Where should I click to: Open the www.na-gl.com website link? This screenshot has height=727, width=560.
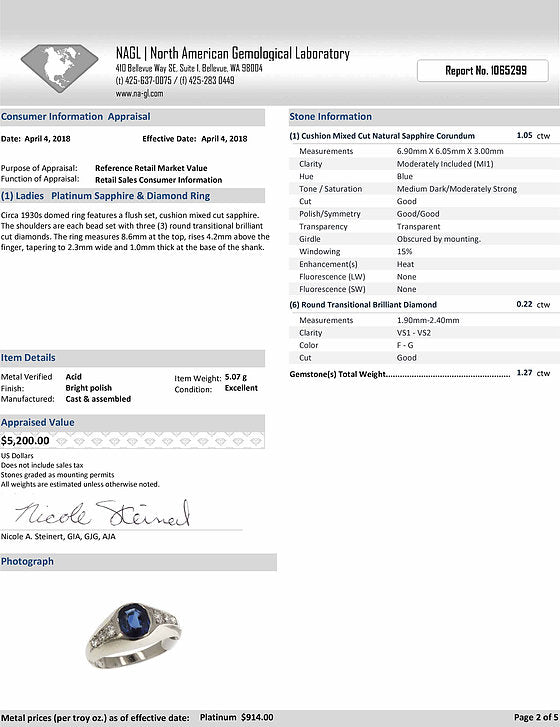pyautogui.click(x=139, y=94)
